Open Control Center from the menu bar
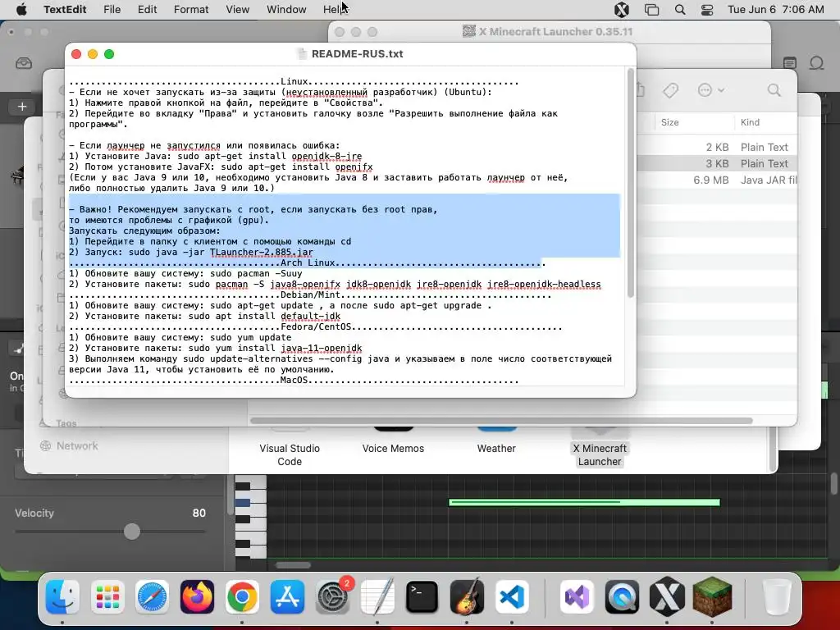This screenshot has height=630, width=840. pos(707,10)
